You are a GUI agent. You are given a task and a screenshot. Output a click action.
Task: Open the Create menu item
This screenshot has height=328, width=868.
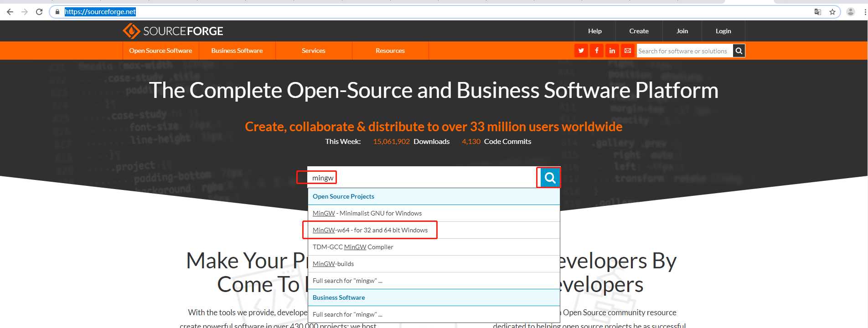(x=639, y=31)
